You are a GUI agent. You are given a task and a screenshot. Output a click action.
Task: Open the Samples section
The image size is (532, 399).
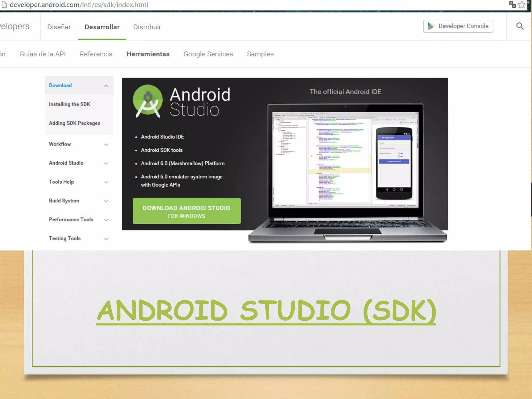coord(260,54)
